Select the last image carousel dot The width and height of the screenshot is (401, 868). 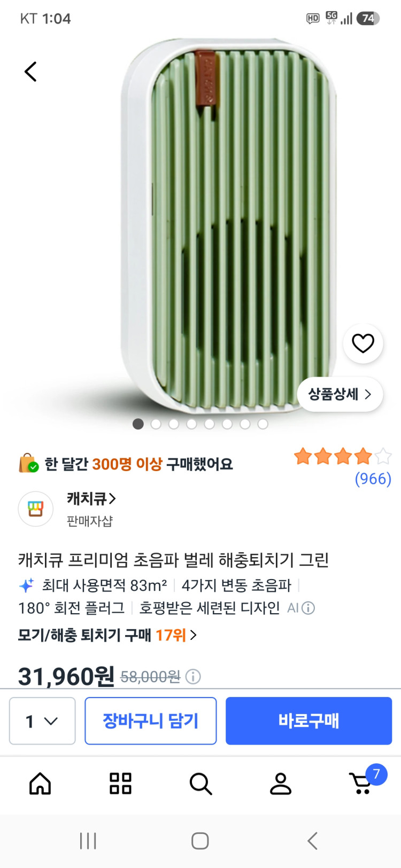pos(263,424)
